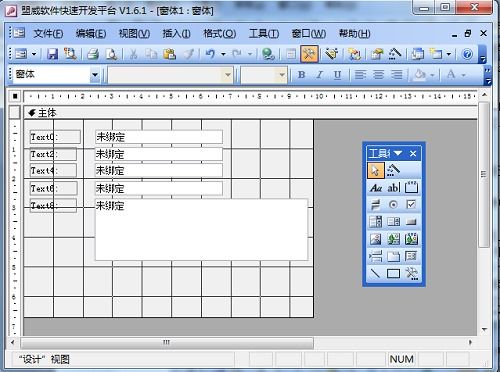
Task: Click the Help question mark icon
Action: point(467,54)
